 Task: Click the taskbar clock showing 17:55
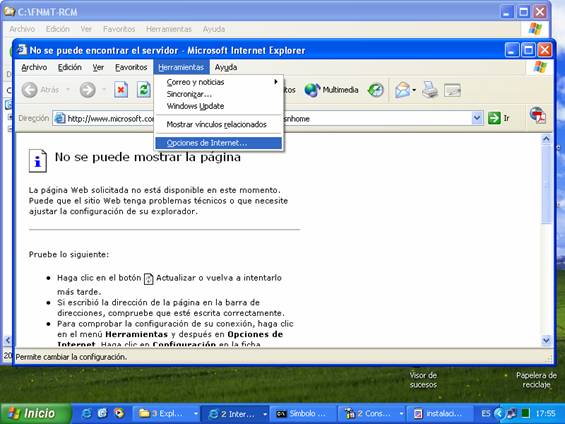click(x=545, y=413)
